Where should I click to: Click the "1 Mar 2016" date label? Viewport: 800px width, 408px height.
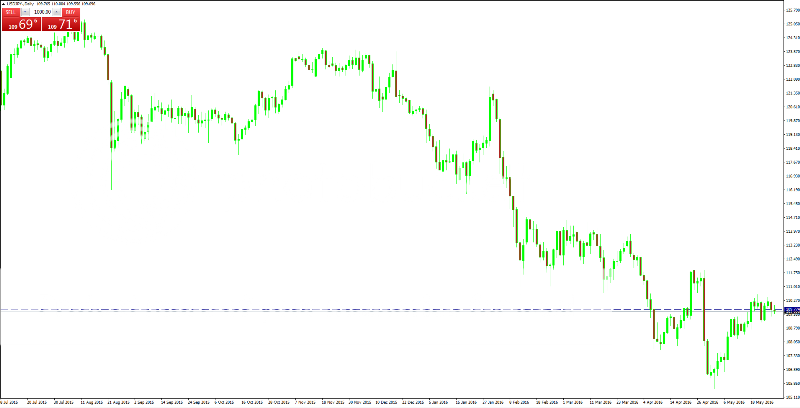pyautogui.click(x=572, y=402)
